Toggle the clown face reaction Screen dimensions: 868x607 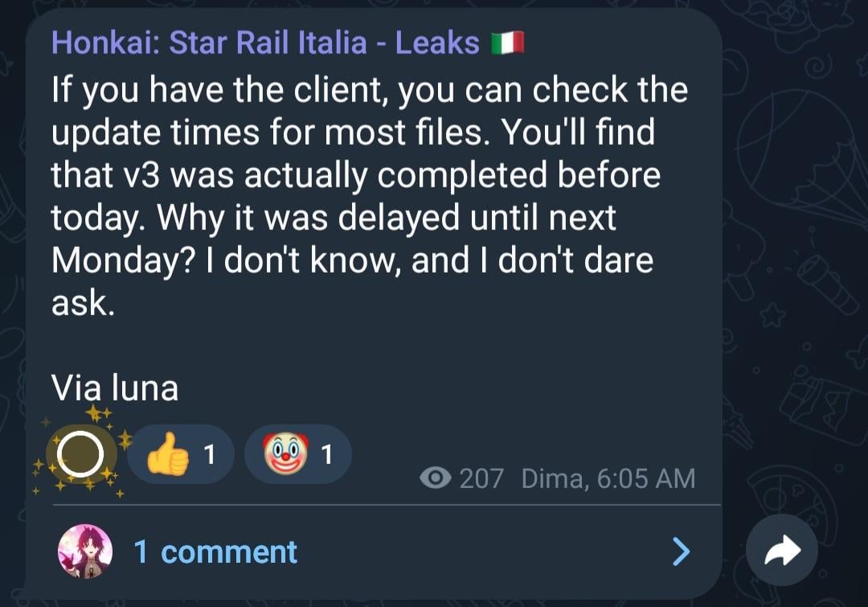pos(285,455)
